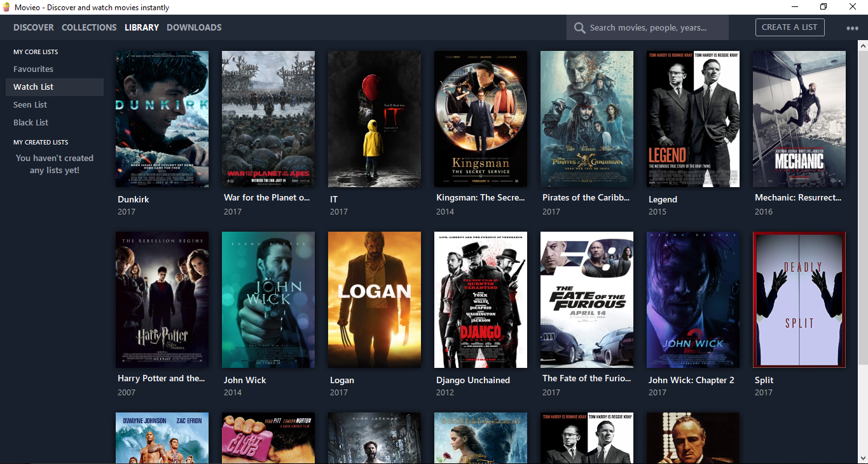Select the LIBRARY tab
The width and height of the screenshot is (868, 464).
point(141,27)
